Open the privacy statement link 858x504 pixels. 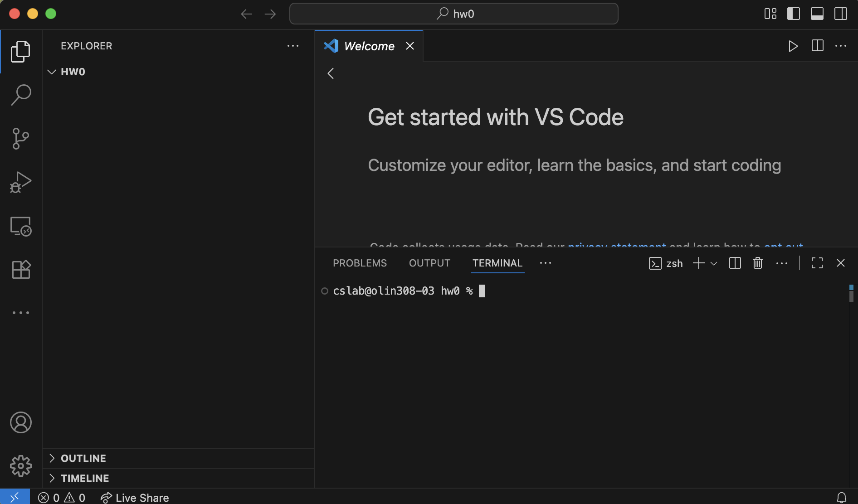617,247
